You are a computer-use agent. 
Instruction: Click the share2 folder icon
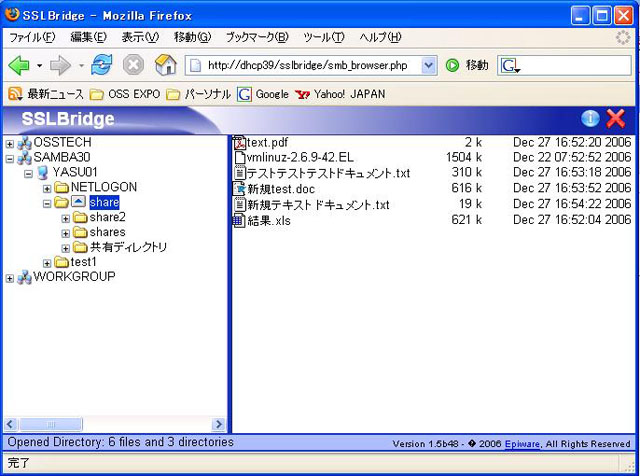(80, 218)
